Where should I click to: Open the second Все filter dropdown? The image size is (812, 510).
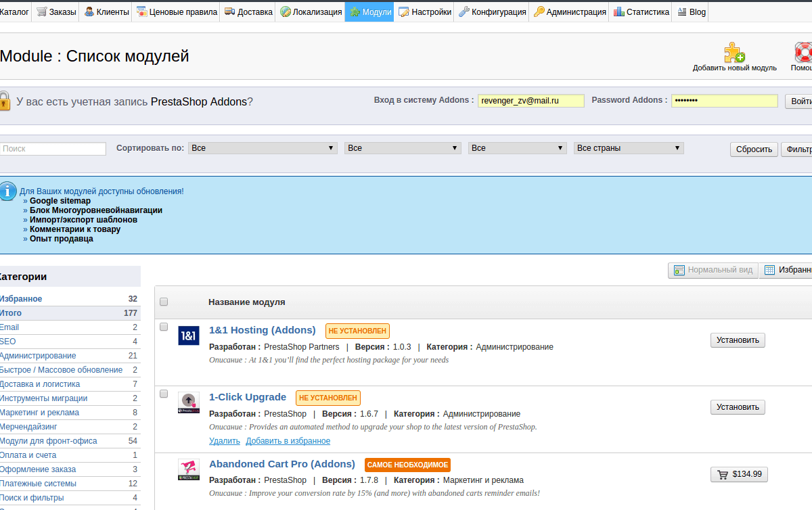403,148
